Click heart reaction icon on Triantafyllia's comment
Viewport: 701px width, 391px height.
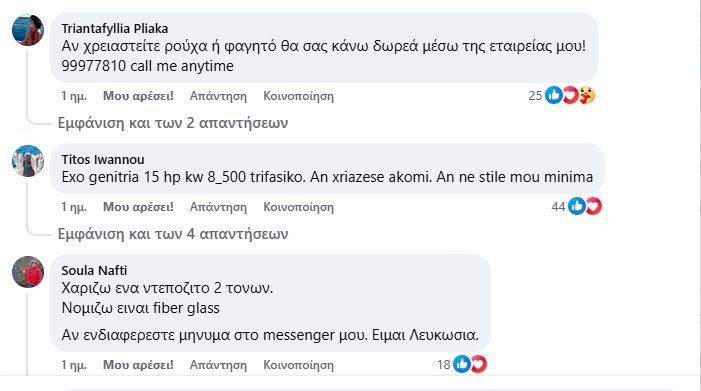point(570,95)
